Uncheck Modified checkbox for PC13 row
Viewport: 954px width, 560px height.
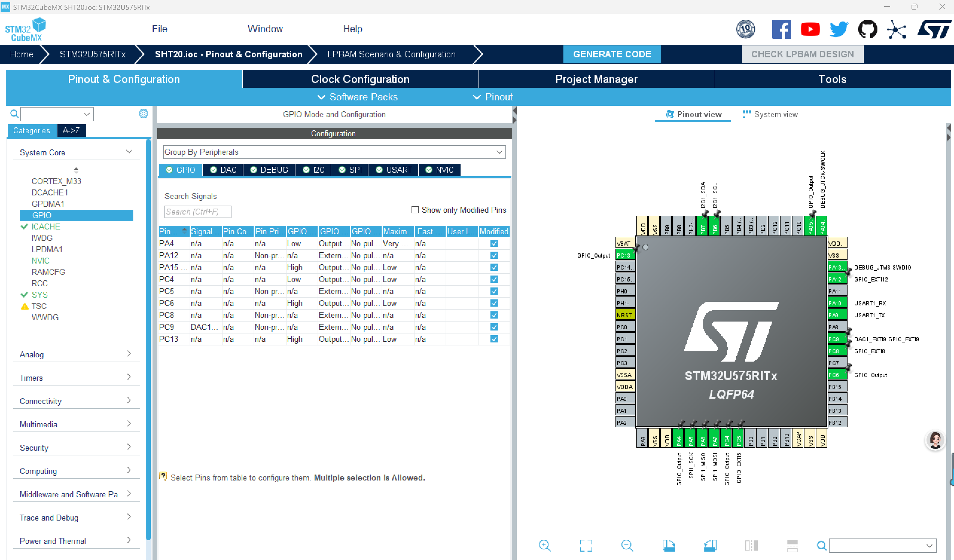(494, 339)
